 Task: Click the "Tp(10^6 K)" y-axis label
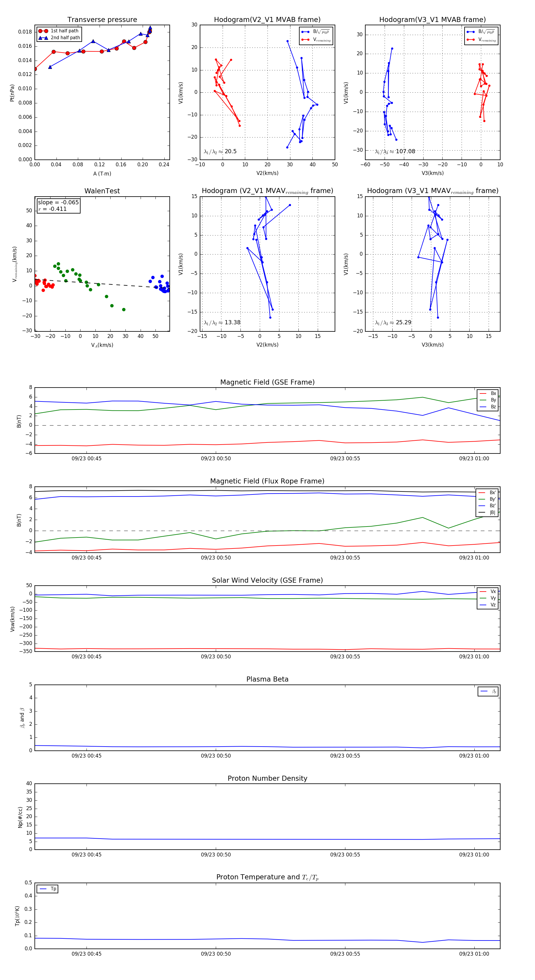pos(17,916)
